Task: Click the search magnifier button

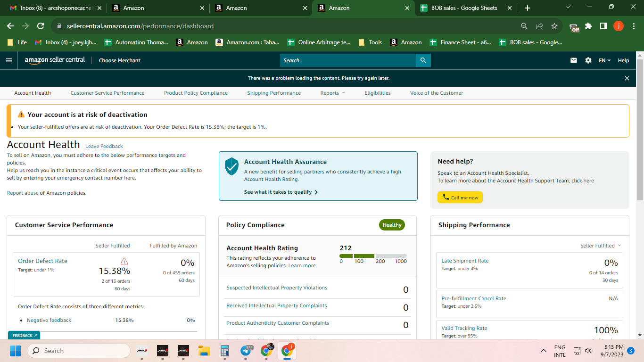Action: [423, 60]
